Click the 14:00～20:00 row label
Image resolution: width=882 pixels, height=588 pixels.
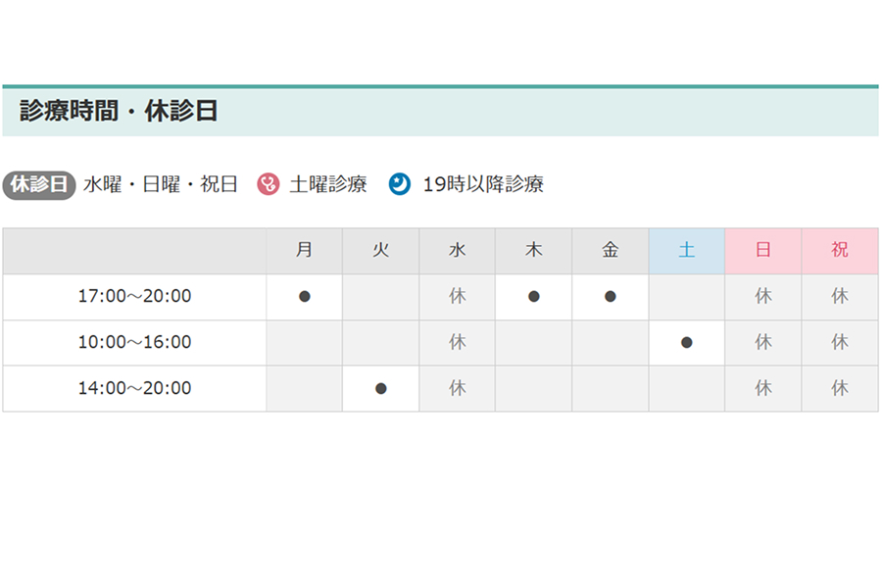134,388
